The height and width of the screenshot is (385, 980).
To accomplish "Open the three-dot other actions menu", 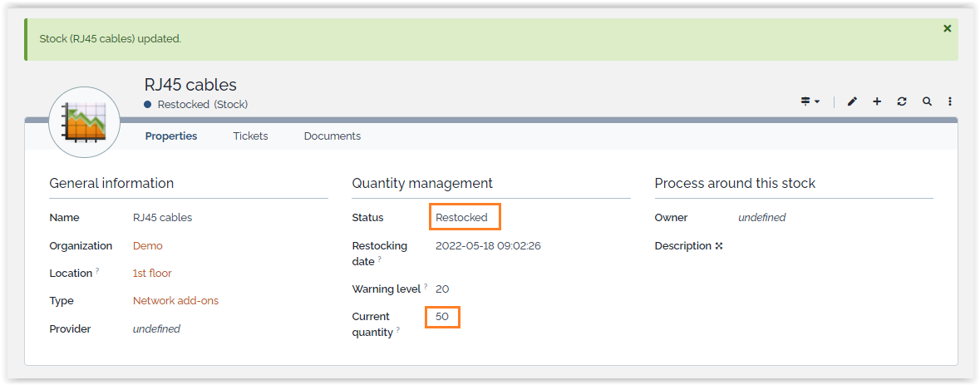I will pos(950,101).
